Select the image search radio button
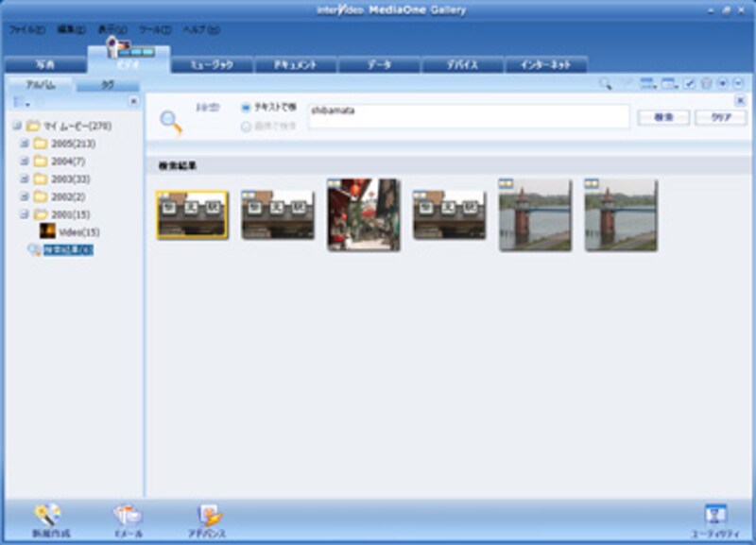Viewport: 756px width, 545px height. click(246, 127)
